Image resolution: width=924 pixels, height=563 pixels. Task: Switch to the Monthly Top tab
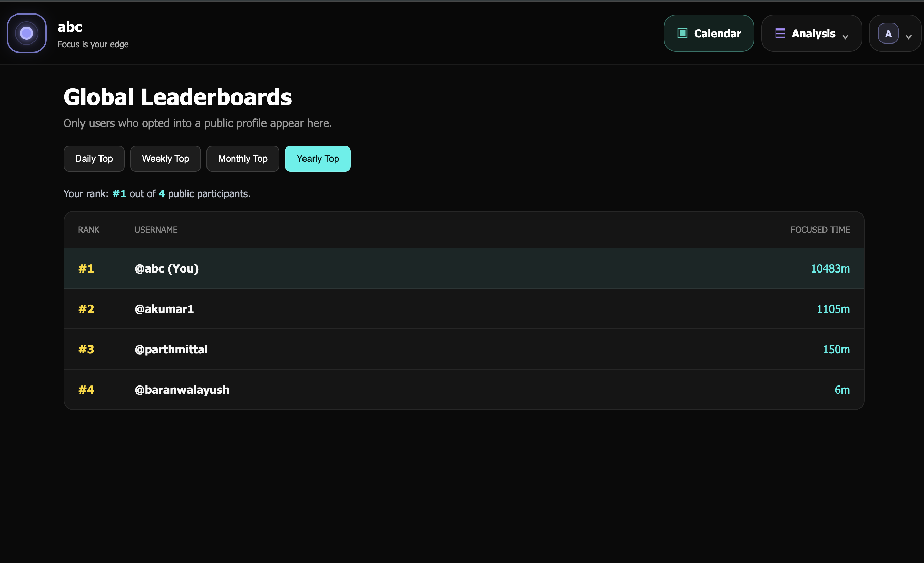pyautogui.click(x=243, y=159)
